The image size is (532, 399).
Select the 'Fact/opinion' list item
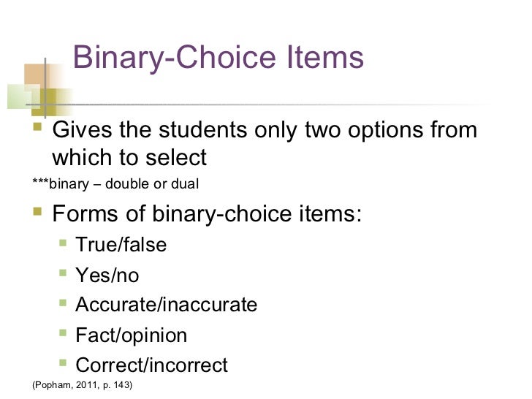pos(132,335)
